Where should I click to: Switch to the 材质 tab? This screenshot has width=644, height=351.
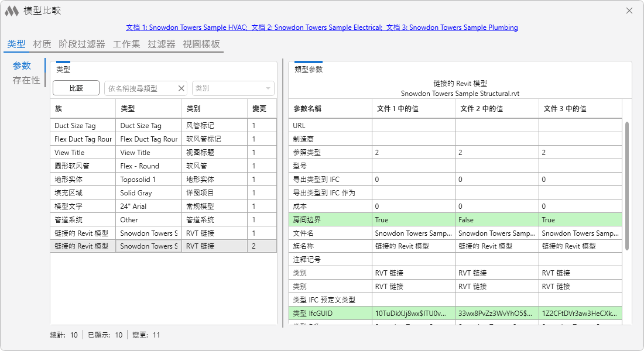click(x=42, y=44)
